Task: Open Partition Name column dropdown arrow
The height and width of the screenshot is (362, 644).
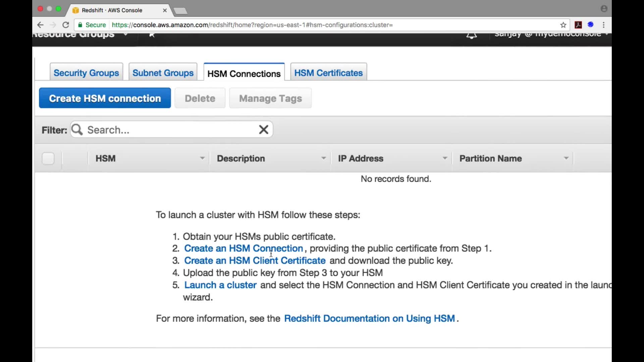Action: (566, 158)
